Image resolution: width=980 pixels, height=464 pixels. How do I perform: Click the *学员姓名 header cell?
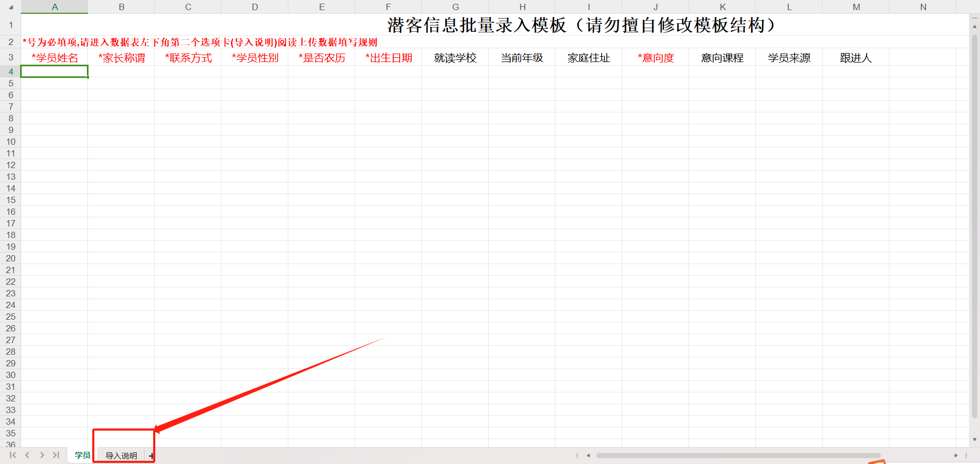pyautogui.click(x=55, y=58)
